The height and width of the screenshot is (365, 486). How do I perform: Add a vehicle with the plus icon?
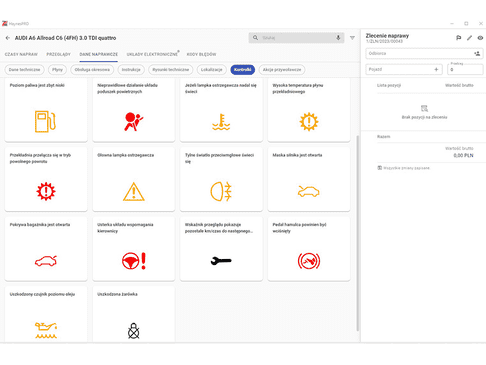[x=436, y=69]
